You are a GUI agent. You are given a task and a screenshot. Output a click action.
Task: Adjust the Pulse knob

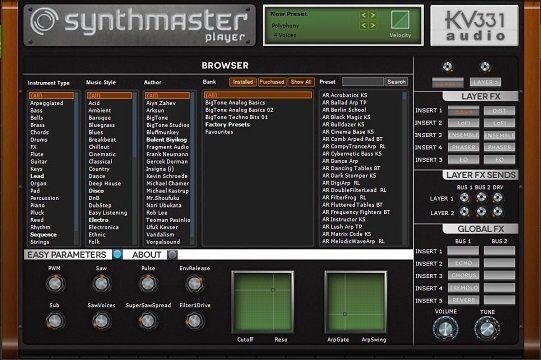click(148, 283)
